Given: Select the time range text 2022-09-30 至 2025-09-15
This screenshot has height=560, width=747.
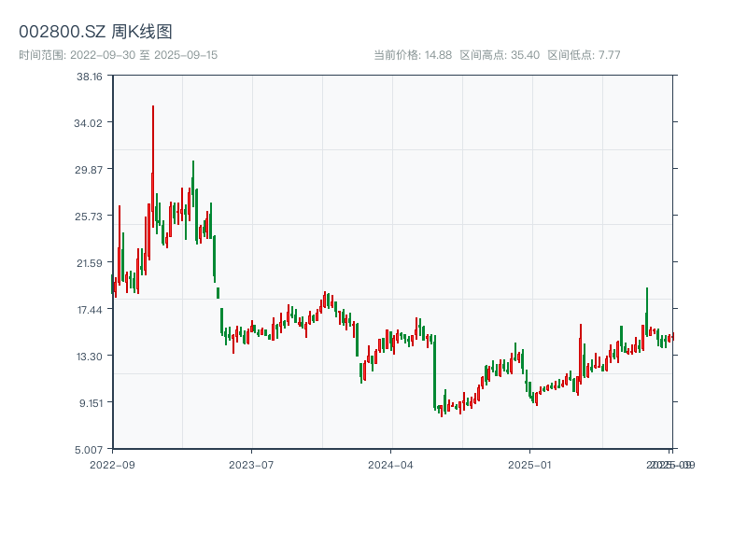Looking at the screenshot, I should (144, 55).
